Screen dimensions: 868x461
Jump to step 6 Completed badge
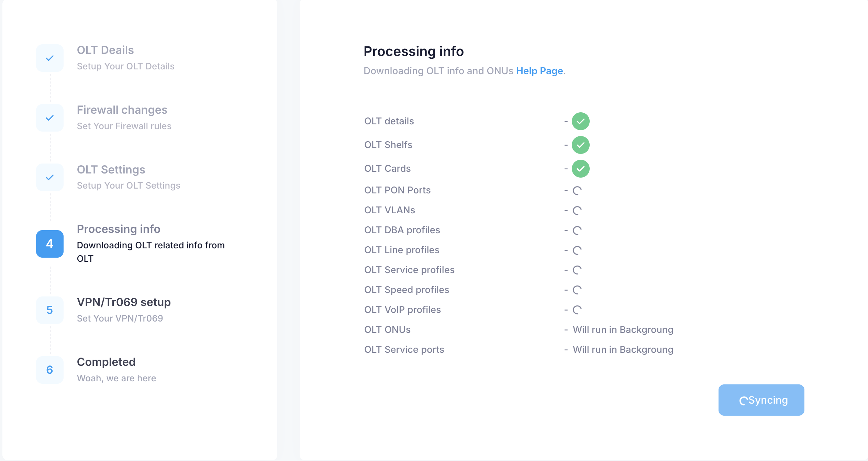[50, 370]
